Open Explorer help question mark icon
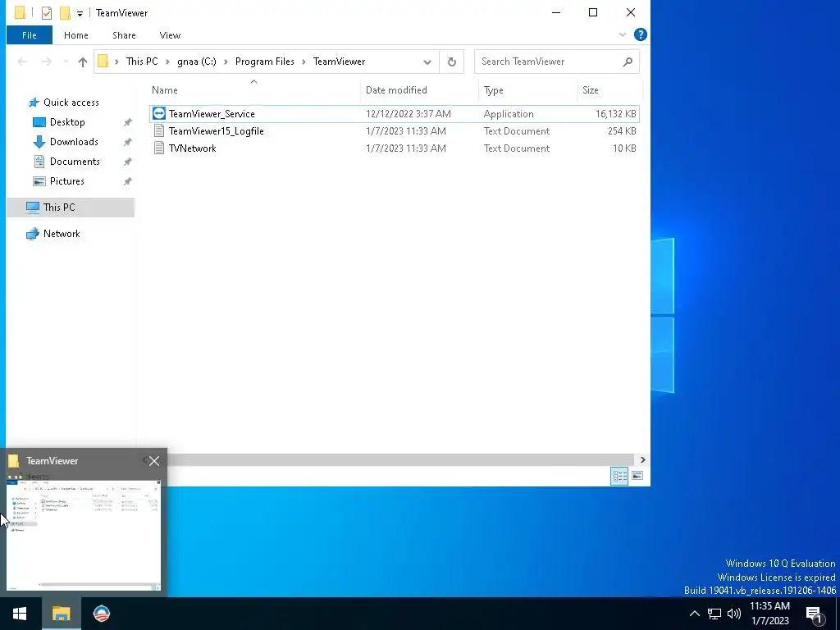840x630 pixels. (640, 34)
